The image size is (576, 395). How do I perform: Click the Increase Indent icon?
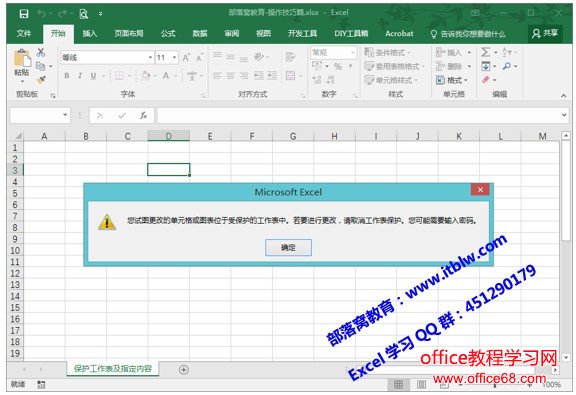272,75
